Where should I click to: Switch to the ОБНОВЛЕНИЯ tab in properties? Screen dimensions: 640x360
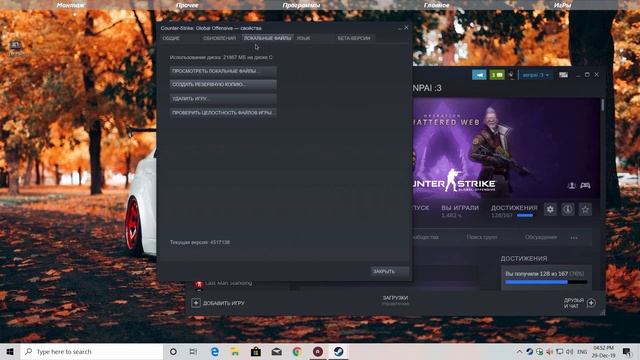(219, 38)
